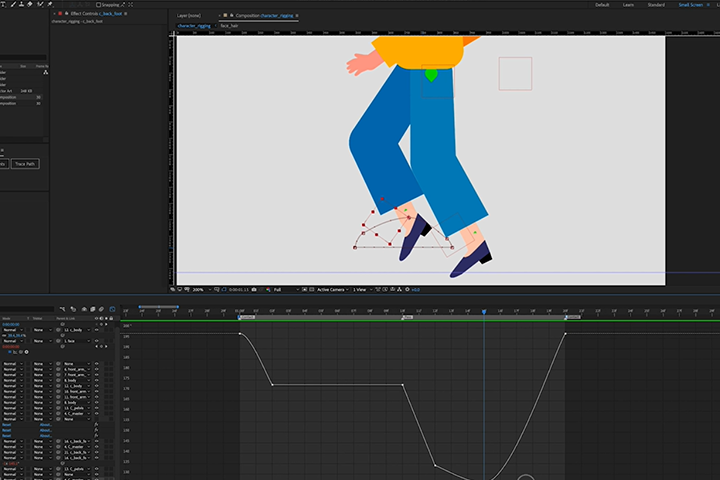Toggle the frame blending switch icon
The image size is (720, 480).
click(x=92, y=309)
